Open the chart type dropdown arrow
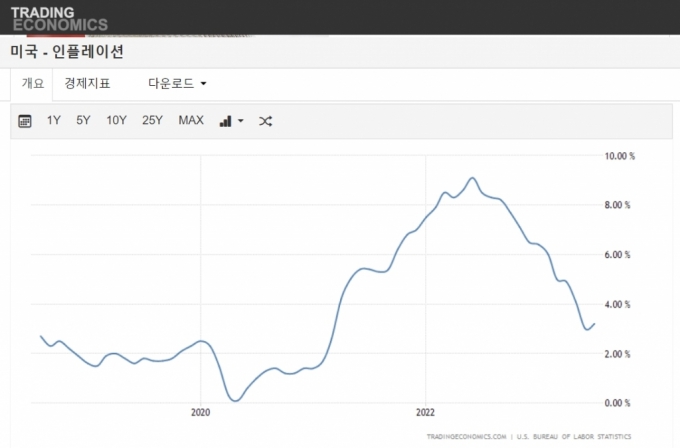680x448 pixels. pyautogui.click(x=241, y=122)
